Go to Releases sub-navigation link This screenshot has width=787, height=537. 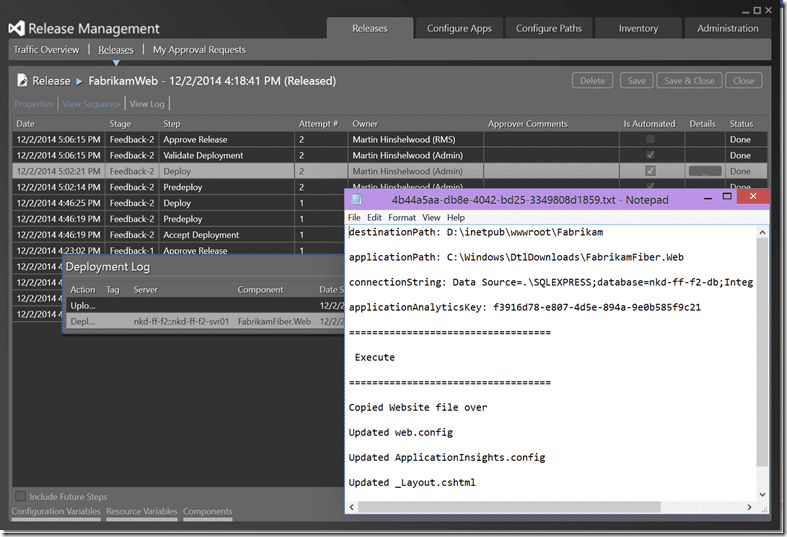(116, 50)
